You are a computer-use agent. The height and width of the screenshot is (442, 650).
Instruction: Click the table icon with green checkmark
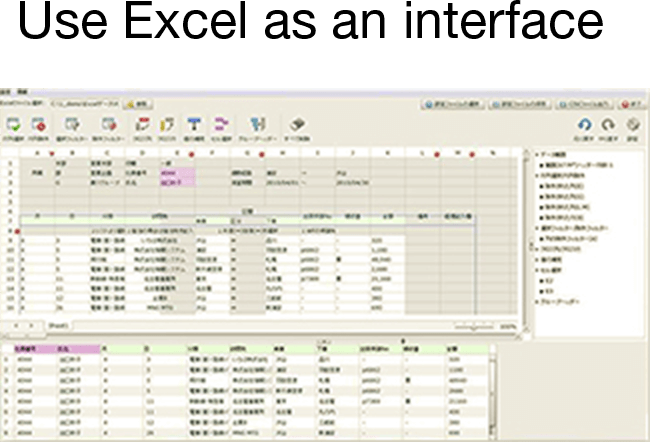click(x=13, y=124)
